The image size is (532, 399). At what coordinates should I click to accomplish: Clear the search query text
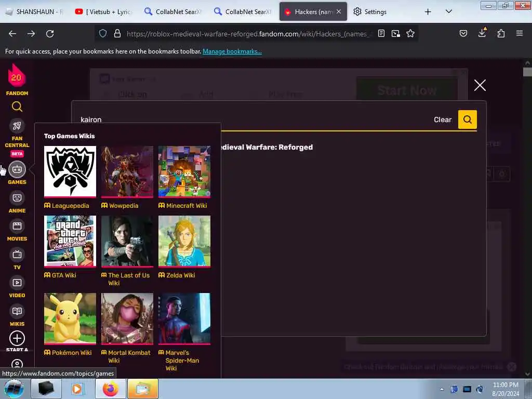[443, 120]
